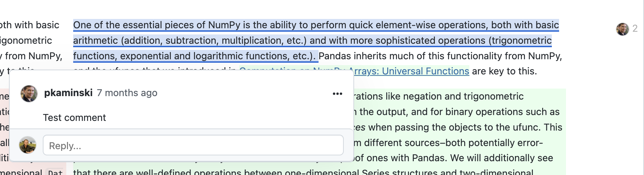644x175 pixels.
Task: Click the text "are key to this."
Action: (x=504, y=71)
